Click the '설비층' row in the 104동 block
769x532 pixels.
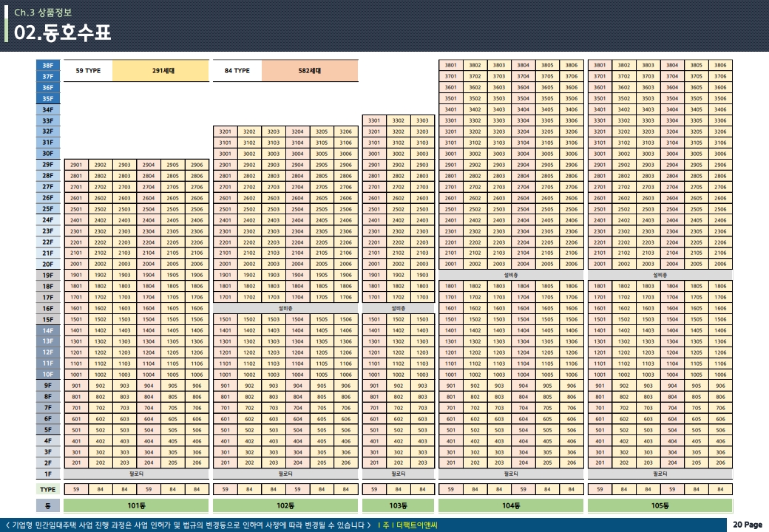pyautogui.click(x=511, y=276)
